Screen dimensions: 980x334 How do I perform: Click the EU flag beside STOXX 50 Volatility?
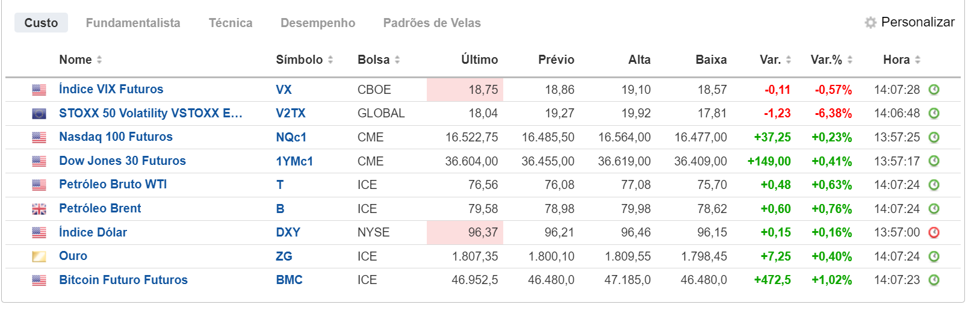[39, 113]
